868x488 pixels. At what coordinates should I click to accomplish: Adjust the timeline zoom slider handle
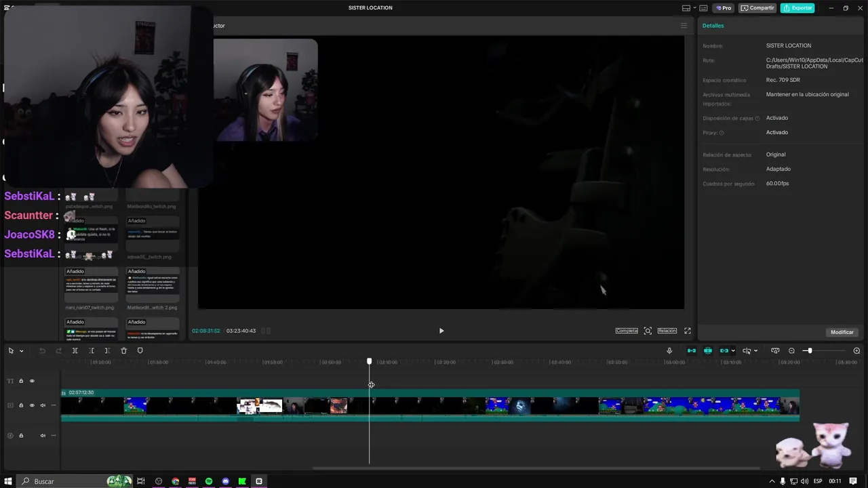pyautogui.click(x=808, y=350)
